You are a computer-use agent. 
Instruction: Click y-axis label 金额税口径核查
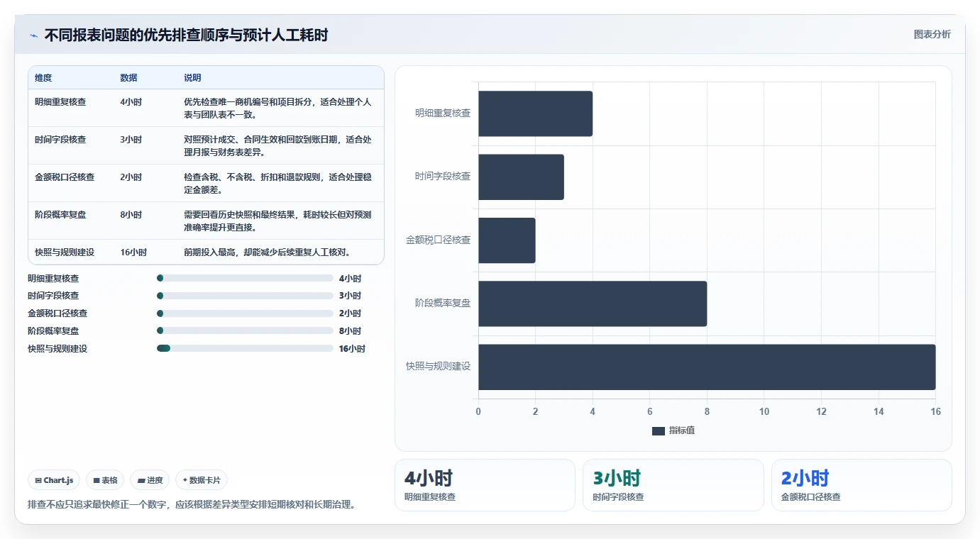[x=439, y=240]
